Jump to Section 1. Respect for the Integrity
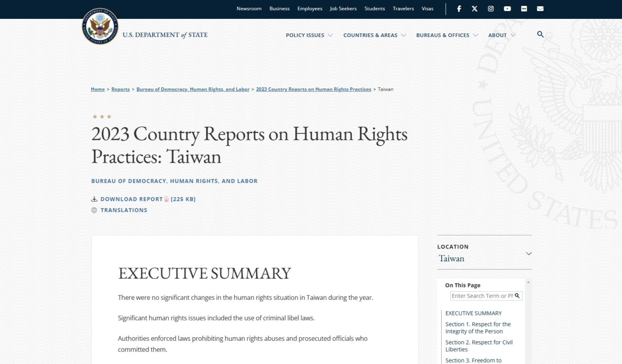This screenshot has height=364, width=622. [479, 328]
